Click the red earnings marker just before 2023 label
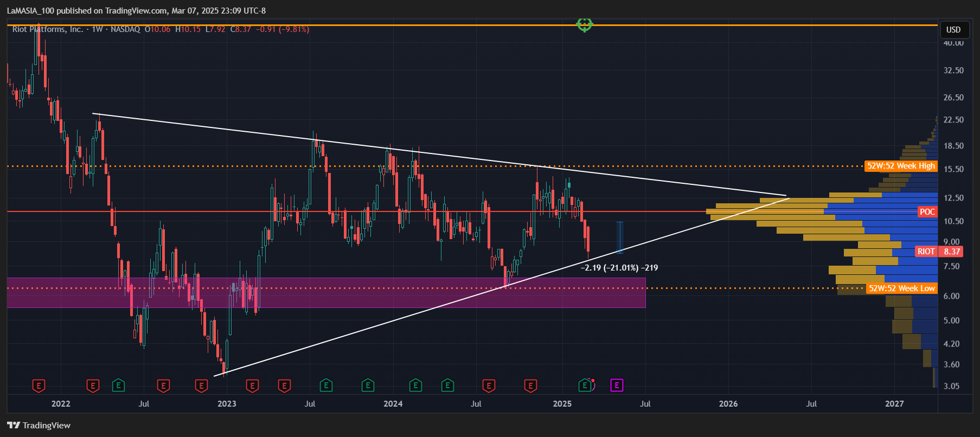Viewport: 980px width, 437px height. tap(201, 386)
